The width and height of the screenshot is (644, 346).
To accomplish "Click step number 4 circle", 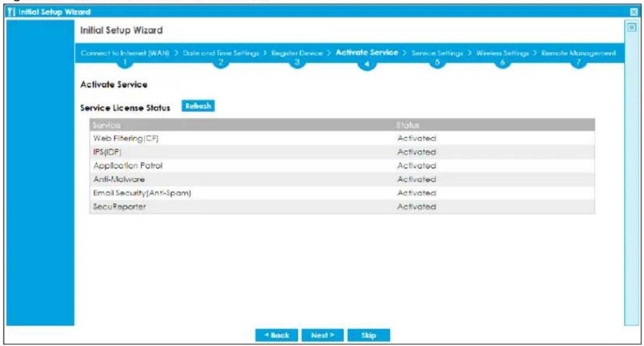I will [x=366, y=64].
